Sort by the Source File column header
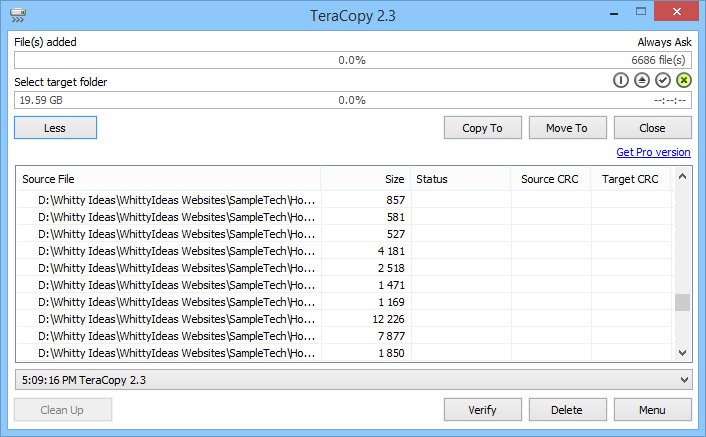 click(x=168, y=179)
